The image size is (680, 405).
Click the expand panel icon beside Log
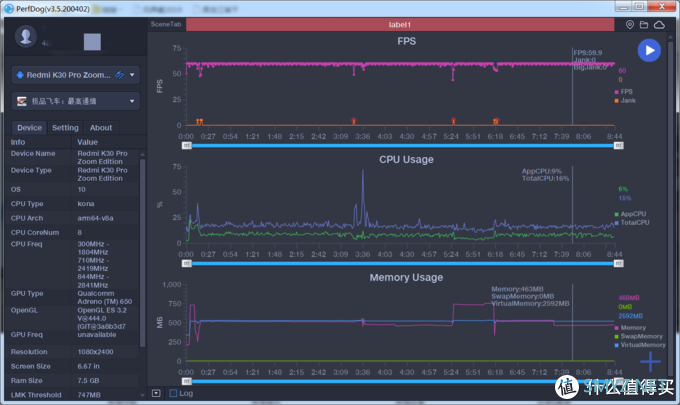[x=156, y=393]
